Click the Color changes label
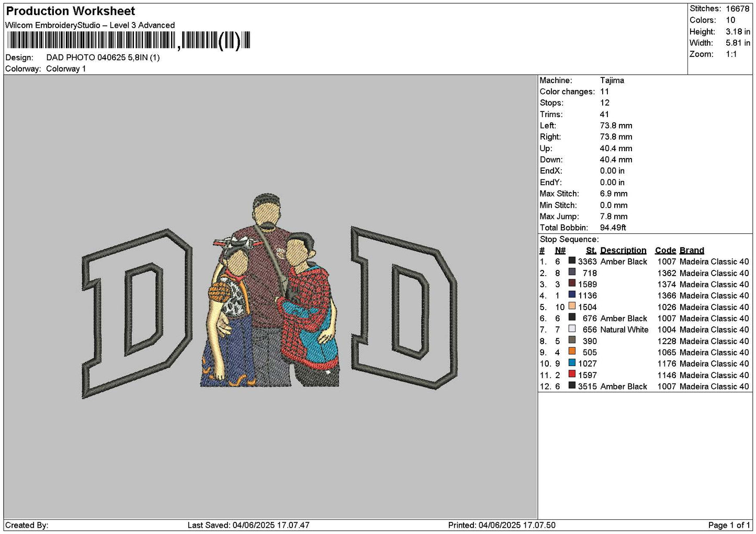756x534 pixels. pos(567,92)
